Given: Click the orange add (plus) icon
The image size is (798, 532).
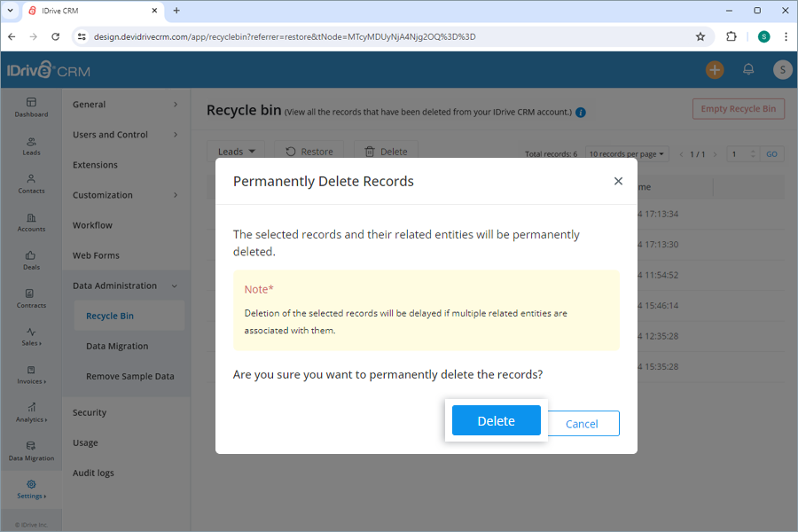Looking at the screenshot, I should tap(714, 69).
